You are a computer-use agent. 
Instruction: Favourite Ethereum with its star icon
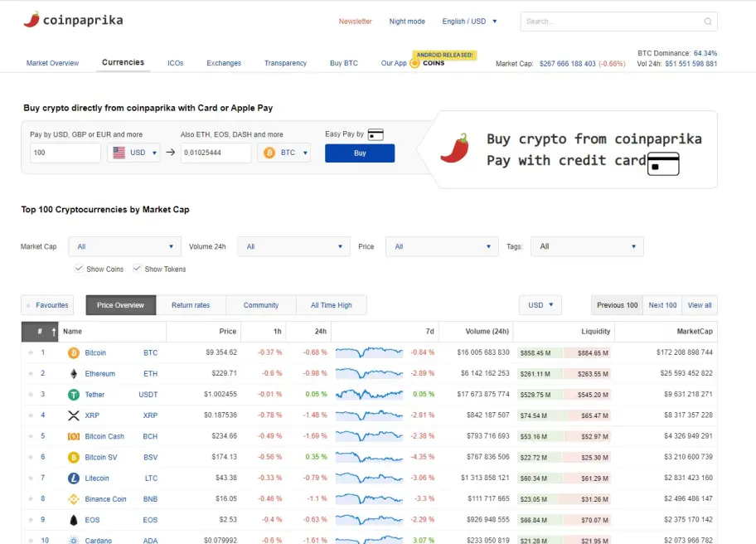31,373
